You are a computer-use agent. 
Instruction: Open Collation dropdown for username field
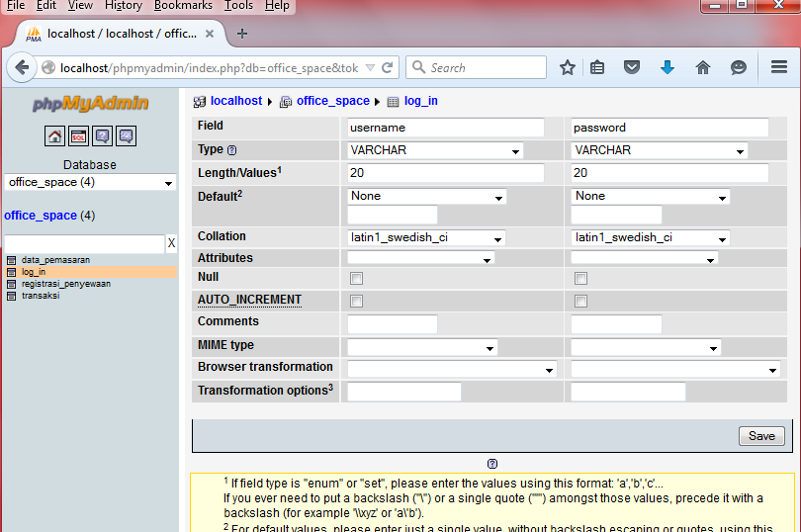pyautogui.click(x=426, y=237)
